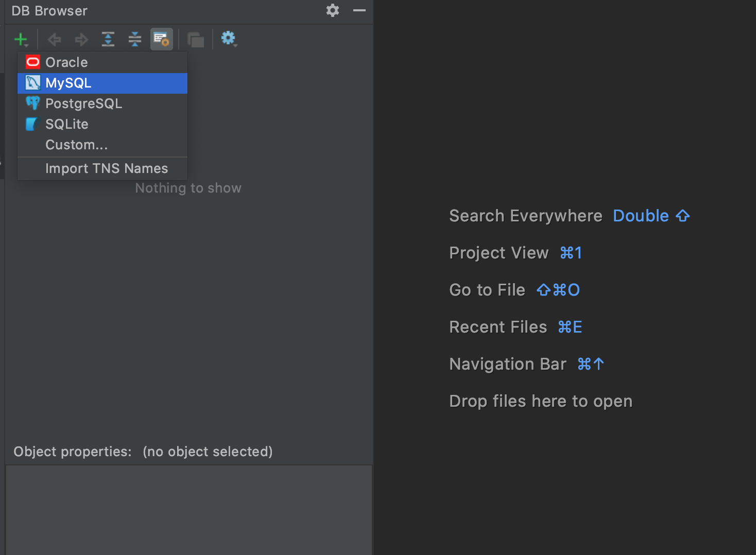Viewport: 756px width, 555px height.
Task: Click the expand all icon
Action: click(108, 39)
